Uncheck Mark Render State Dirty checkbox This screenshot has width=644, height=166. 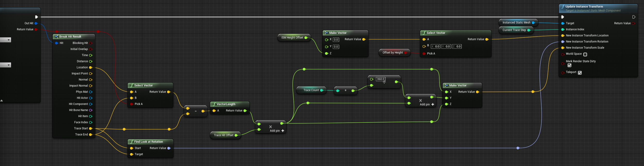[x=570, y=65]
